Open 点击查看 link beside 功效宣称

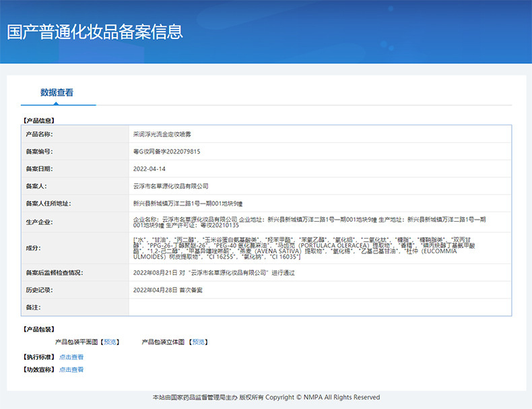tap(71, 370)
